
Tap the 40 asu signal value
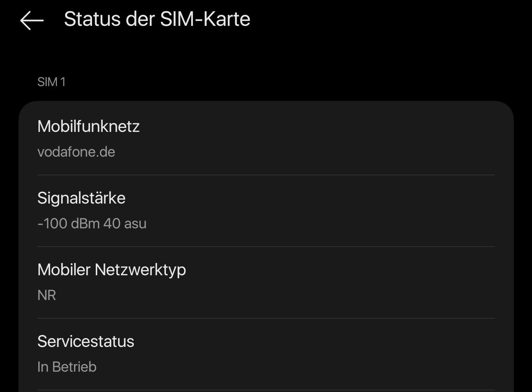coord(125,224)
